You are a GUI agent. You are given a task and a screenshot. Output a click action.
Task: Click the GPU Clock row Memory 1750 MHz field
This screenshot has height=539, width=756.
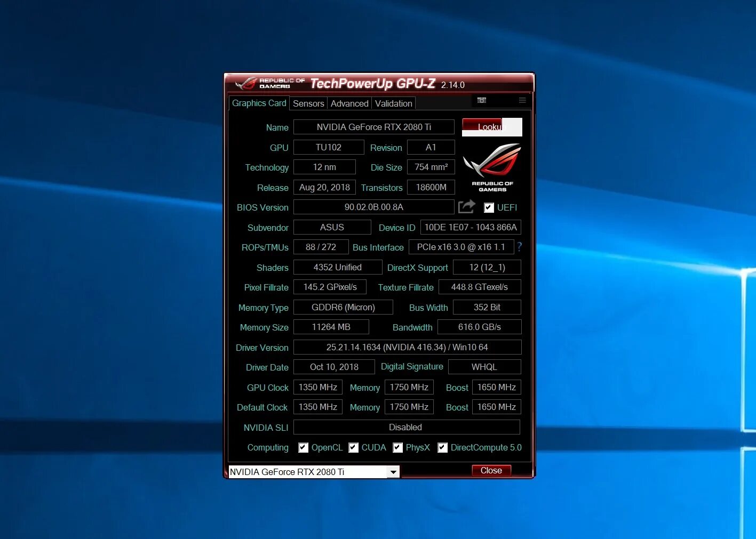pos(409,387)
